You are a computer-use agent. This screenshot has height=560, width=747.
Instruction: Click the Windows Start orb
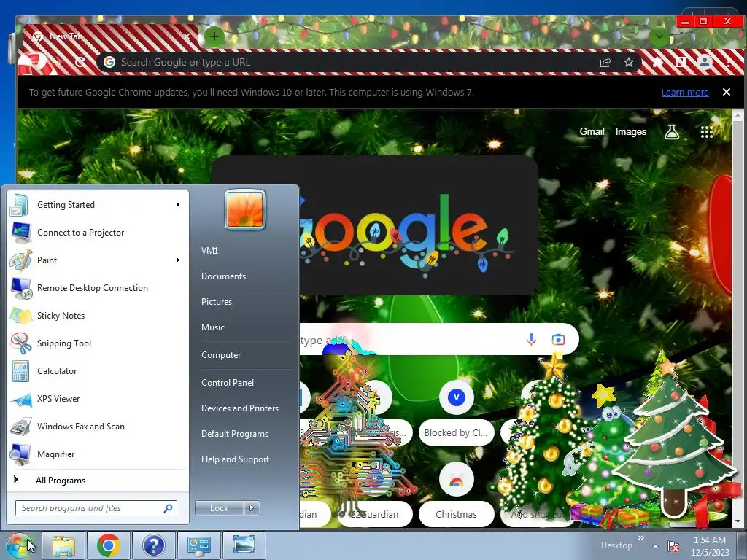(18, 545)
